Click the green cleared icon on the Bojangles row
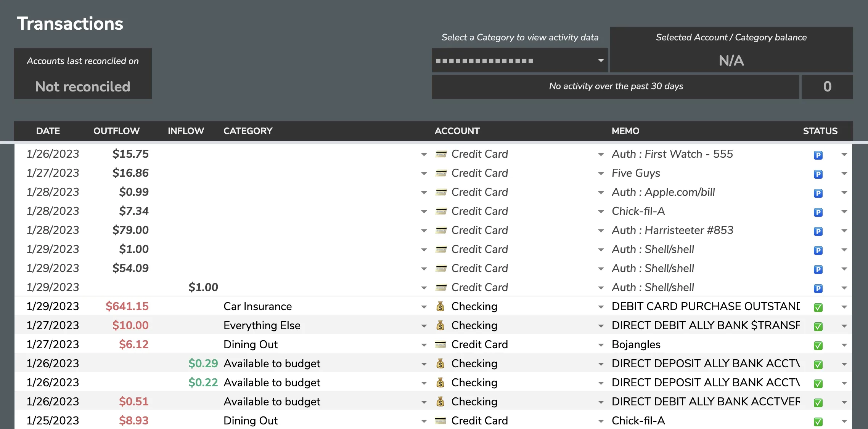This screenshot has height=429, width=868. pos(818,345)
